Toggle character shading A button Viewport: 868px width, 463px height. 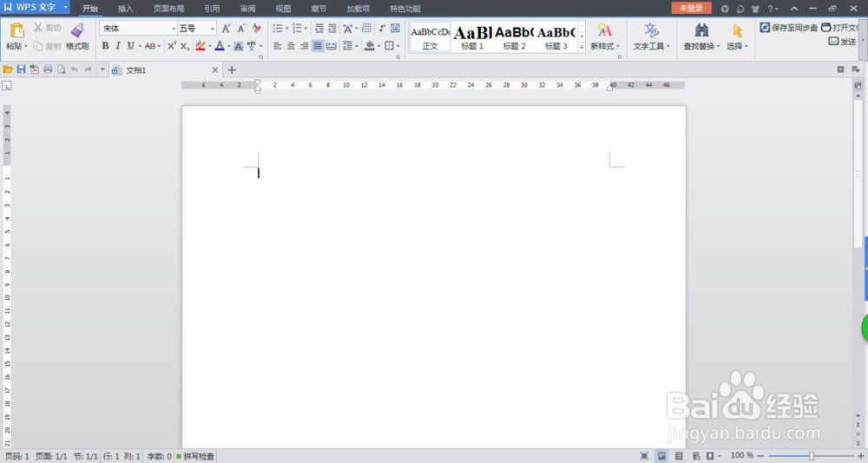coord(238,46)
